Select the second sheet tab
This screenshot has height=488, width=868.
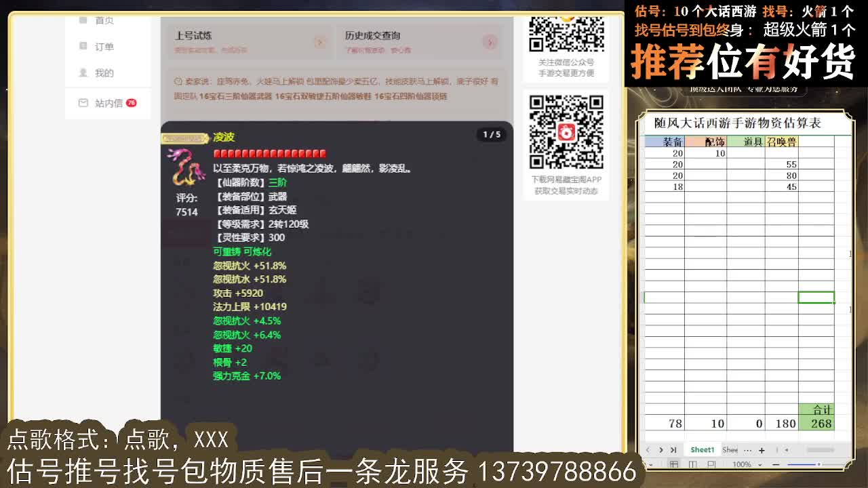tap(730, 449)
